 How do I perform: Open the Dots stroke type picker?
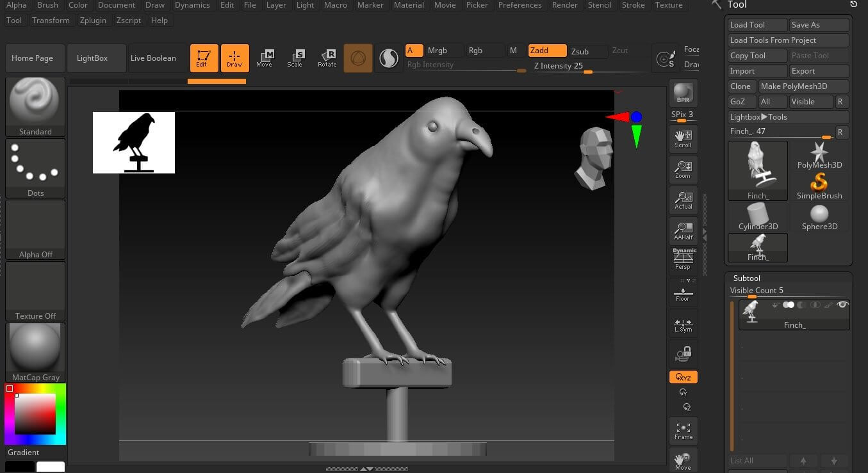click(x=35, y=168)
